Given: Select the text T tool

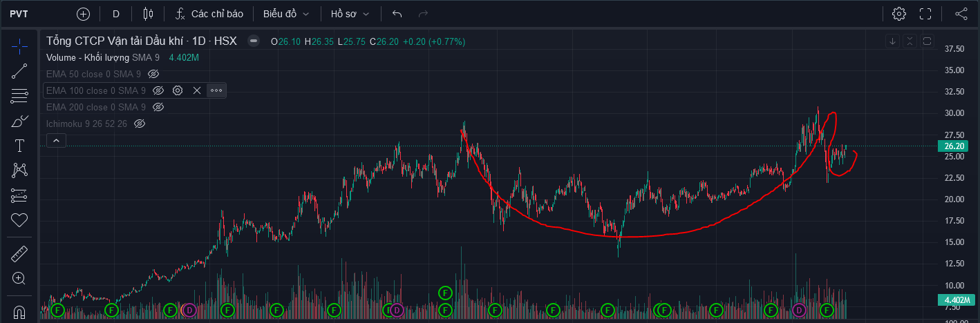Looking at the screenshot, I should point(19,146).
